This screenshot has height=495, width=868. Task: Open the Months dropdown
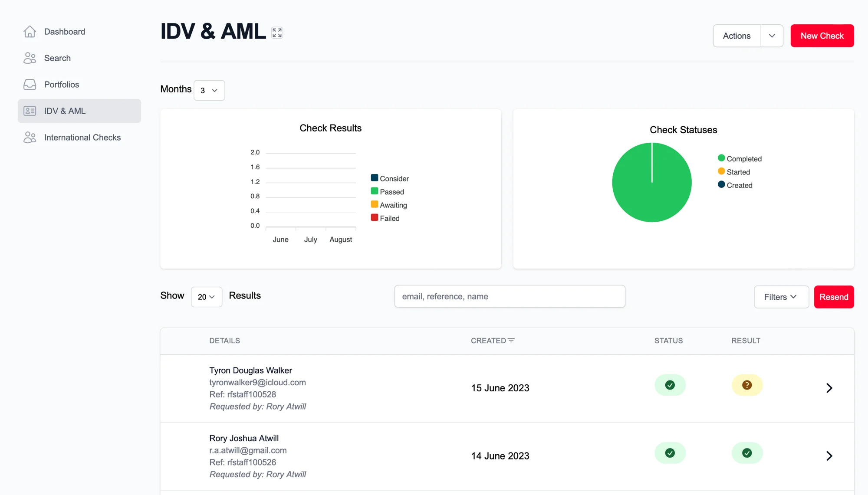(x=209, y=90)
